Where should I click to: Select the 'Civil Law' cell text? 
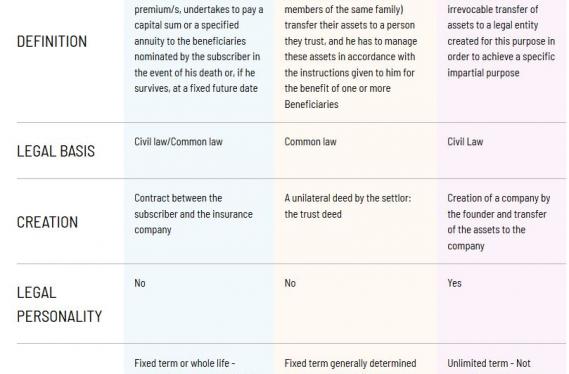465,141
